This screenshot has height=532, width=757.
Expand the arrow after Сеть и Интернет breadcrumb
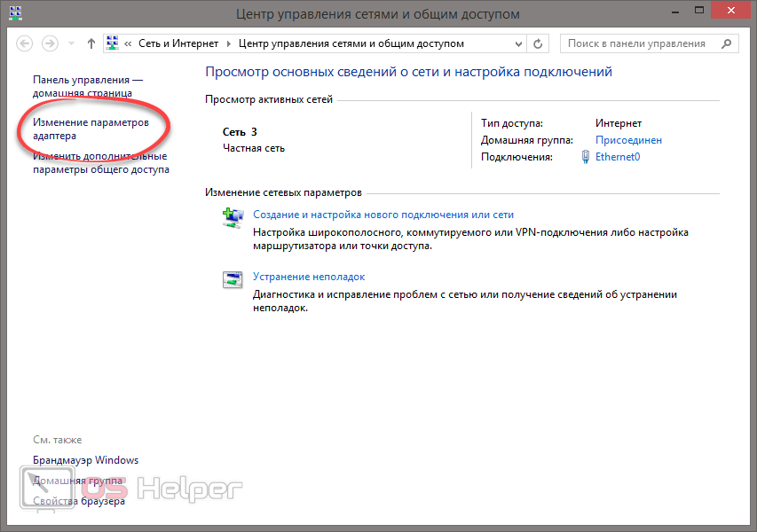pos(229,43)
